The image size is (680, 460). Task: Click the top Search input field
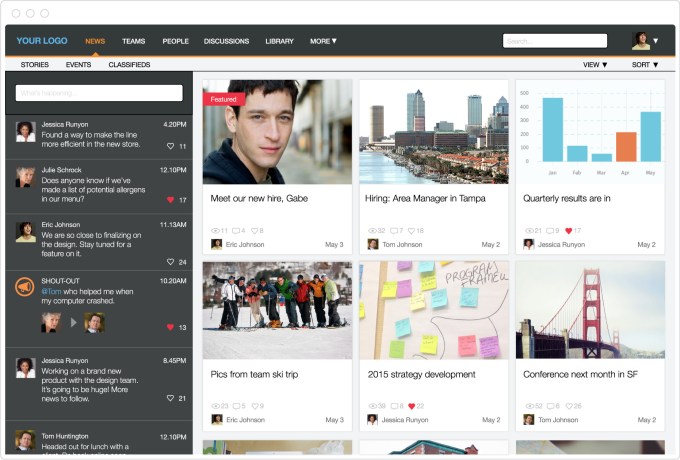555,41
